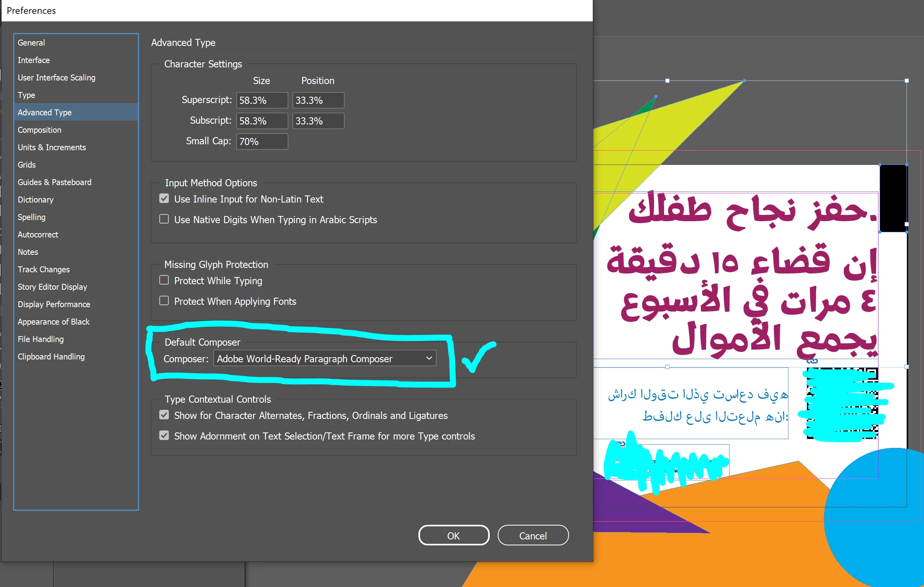Viewport: 924px width, 587px height.
Task: Open the Units & Increments category
Action: coord(52,147)
